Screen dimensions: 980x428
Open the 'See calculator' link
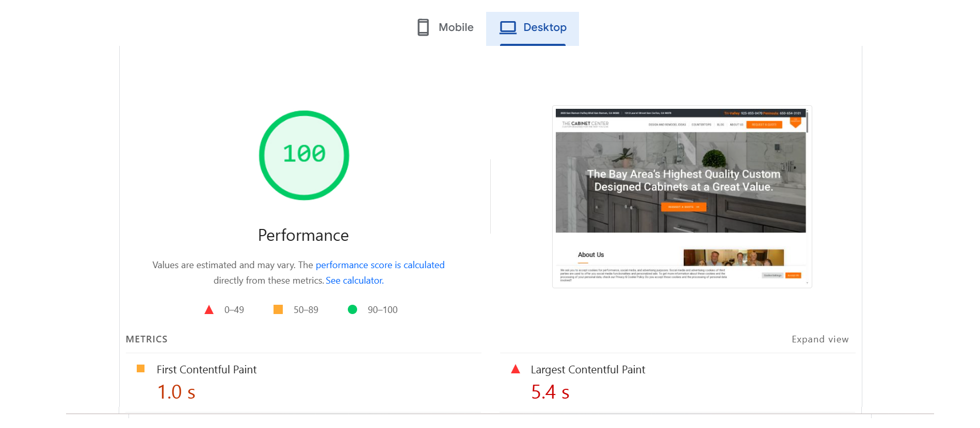(355, 281)
